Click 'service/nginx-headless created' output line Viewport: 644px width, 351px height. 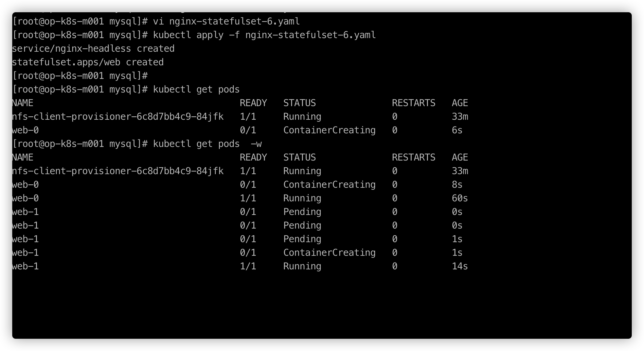click(93, 49)
